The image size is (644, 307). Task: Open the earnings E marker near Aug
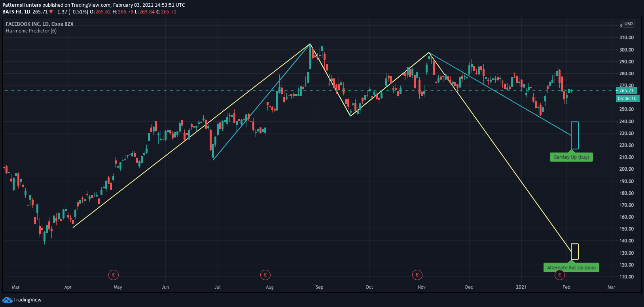pos(265,275)
